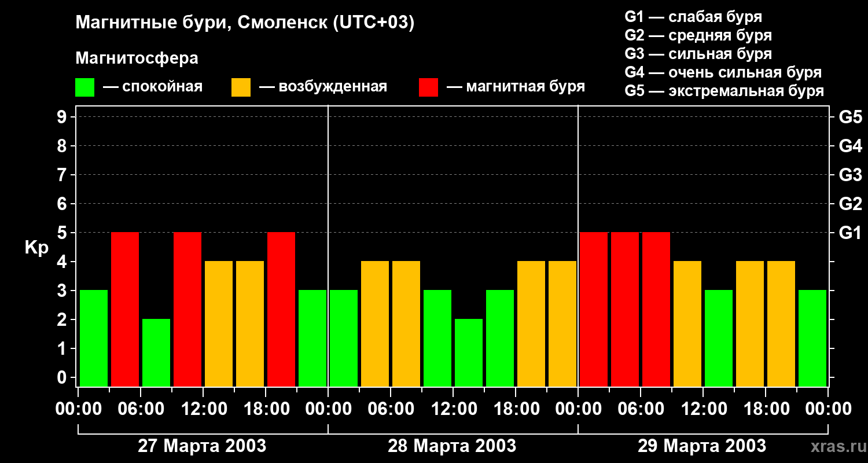The image size is (868, 463).
Task: Click the '29 Марта 2003' date label
Action: coord(702,446)
